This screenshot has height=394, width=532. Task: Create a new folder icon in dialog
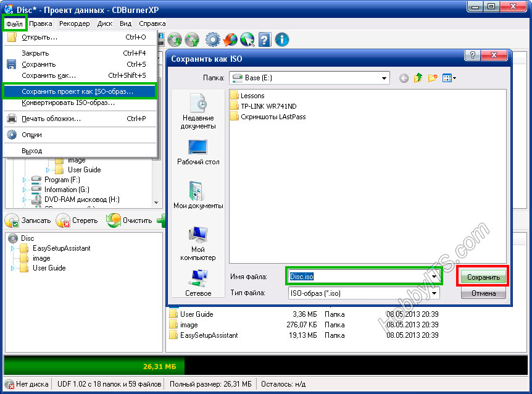[433, 78]
